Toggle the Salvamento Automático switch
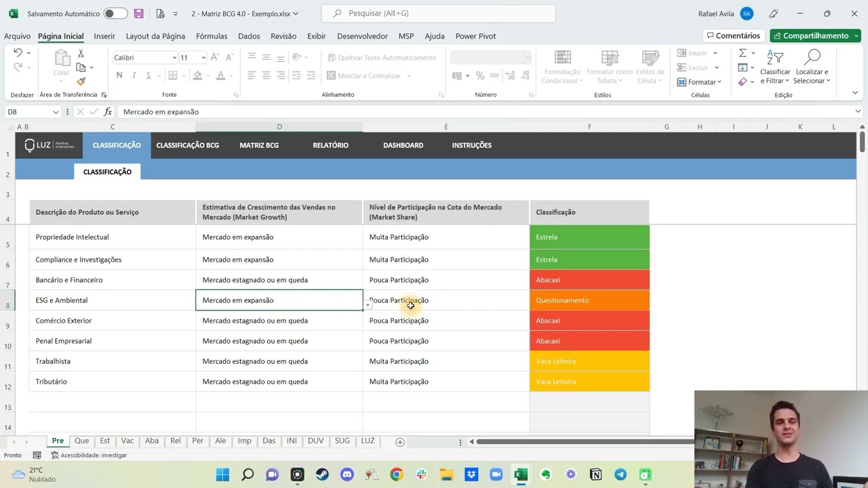 point(115,14)
